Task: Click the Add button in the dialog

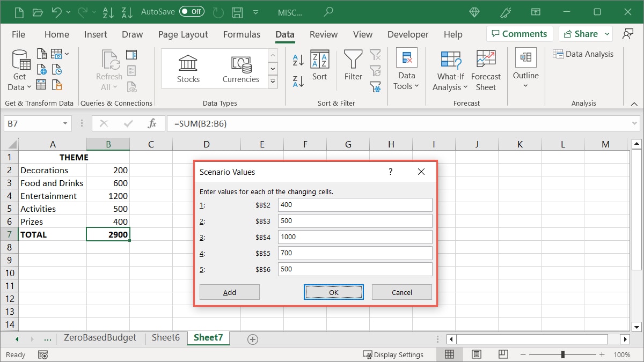Action: (229, 292)
